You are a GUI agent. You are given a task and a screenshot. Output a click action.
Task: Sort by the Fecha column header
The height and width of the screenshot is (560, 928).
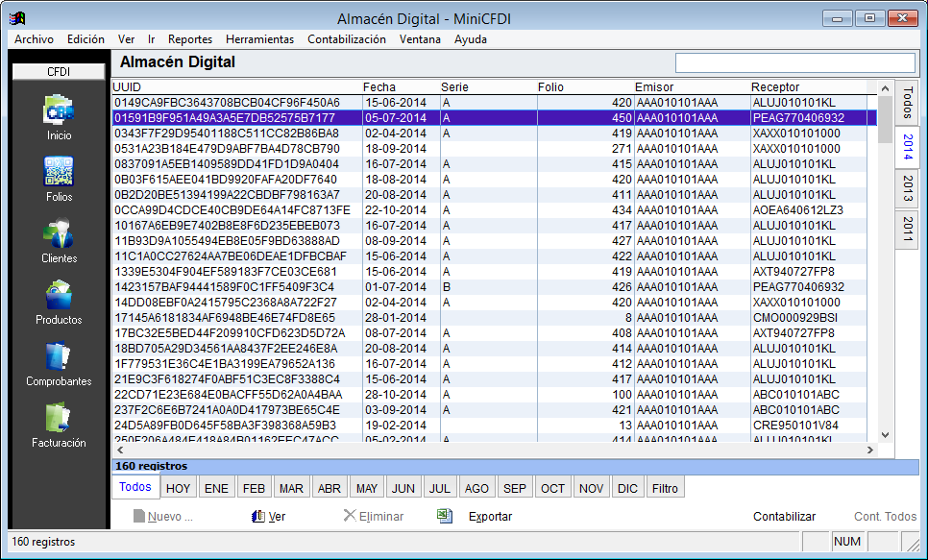[401, 87]
